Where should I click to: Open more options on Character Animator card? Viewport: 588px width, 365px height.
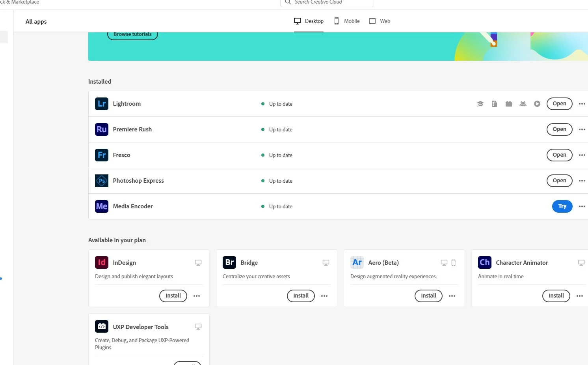pyautogui.click(x=580, y=296)
